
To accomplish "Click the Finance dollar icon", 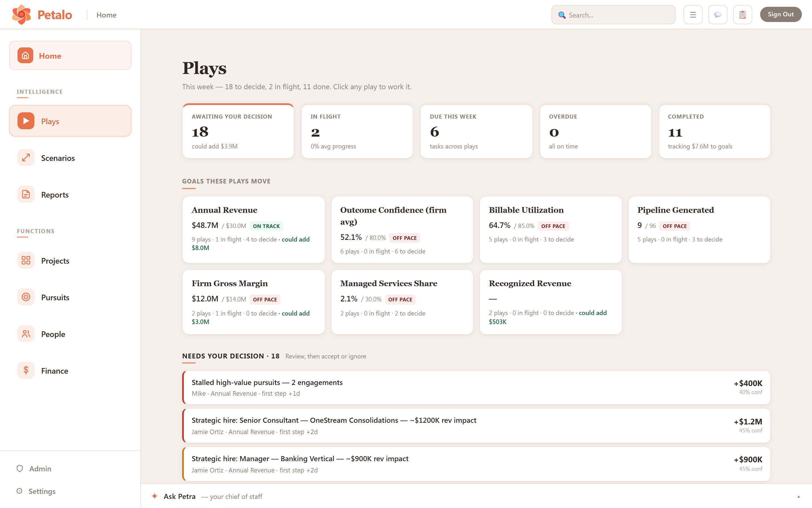I will [26, 370].
